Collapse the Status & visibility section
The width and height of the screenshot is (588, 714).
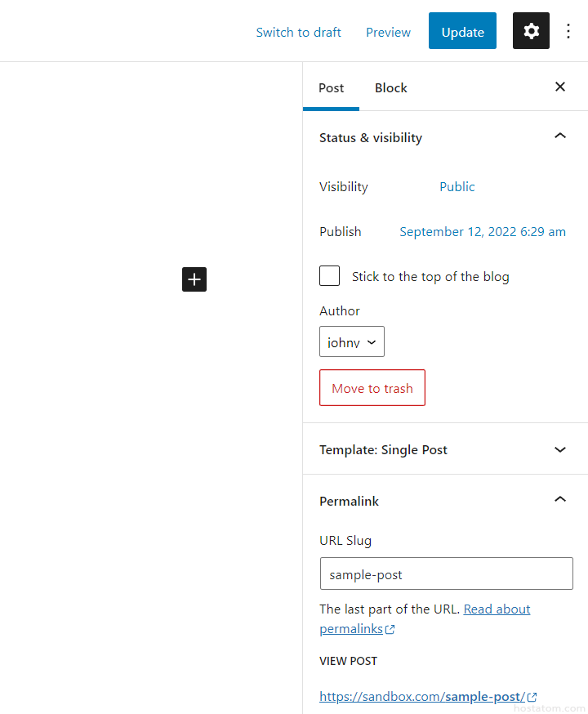tap(560, 136)
